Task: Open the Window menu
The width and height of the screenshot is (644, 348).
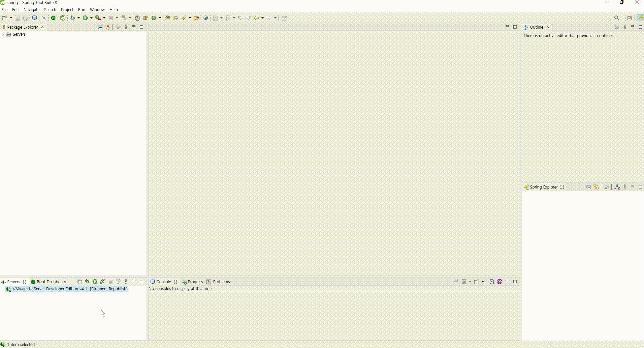Action: (97, 10)
